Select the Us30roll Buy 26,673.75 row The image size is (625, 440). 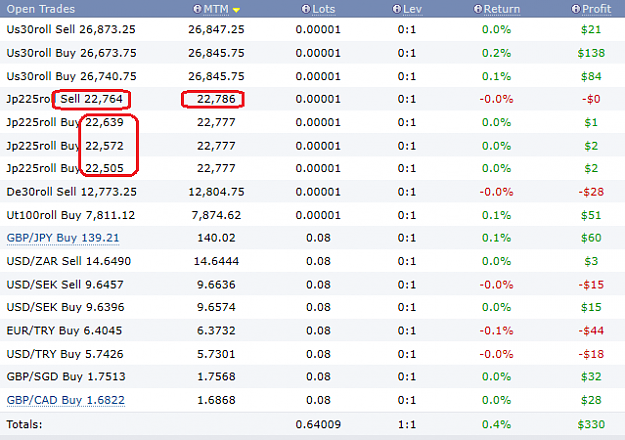pos(312,53)
